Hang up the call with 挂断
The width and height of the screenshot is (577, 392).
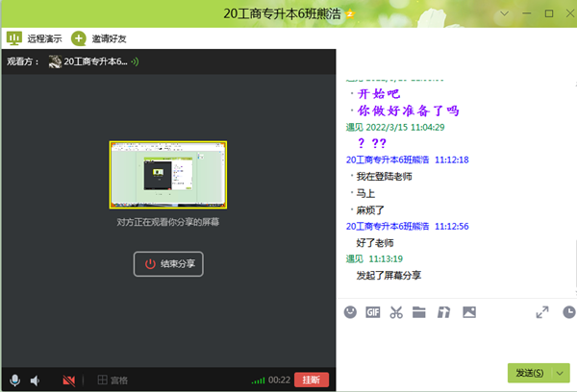point(312,380)
